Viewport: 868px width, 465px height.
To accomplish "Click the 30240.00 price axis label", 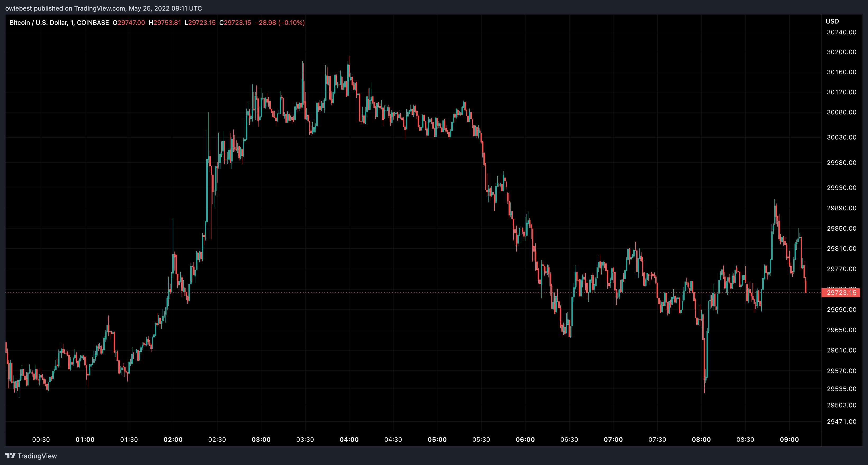I will pyautogui.click(x=841, y=32).
